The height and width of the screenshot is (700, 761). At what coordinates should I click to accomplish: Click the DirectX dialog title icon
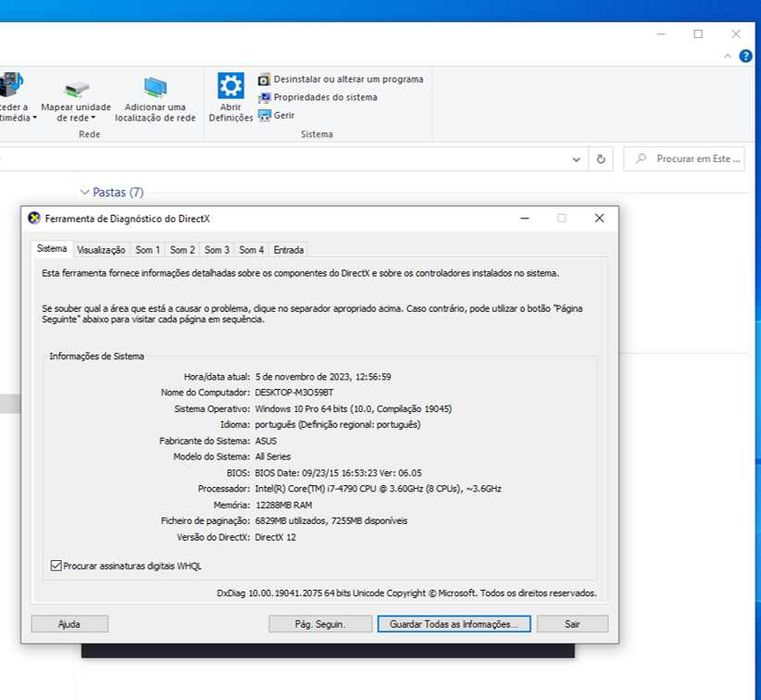[x=34, y=218]
